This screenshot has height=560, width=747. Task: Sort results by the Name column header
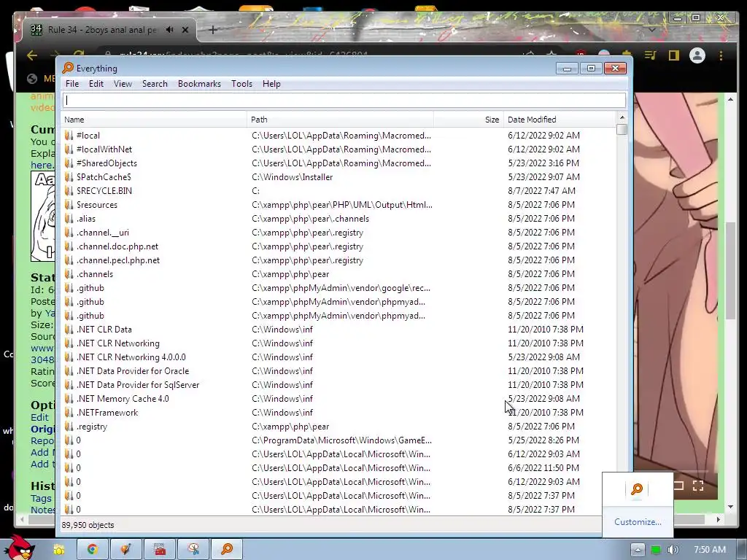click(x=153, y=120)
